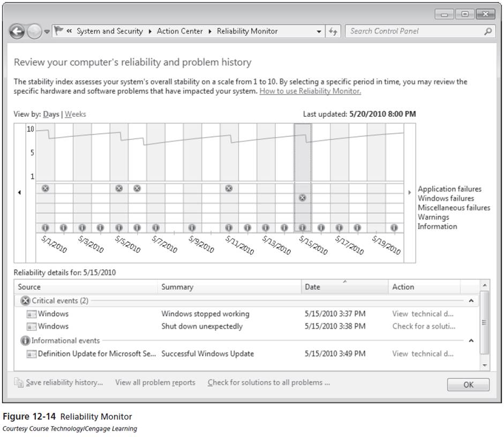Select Windows stopped working row
The width and height of the screenshot is (504, 437).
[246, 314]
